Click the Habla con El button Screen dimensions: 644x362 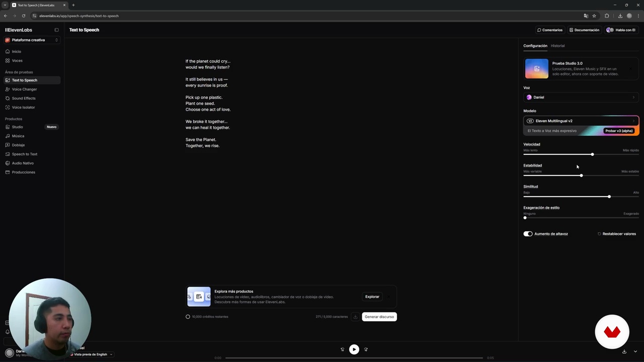[x=621, y=30]
